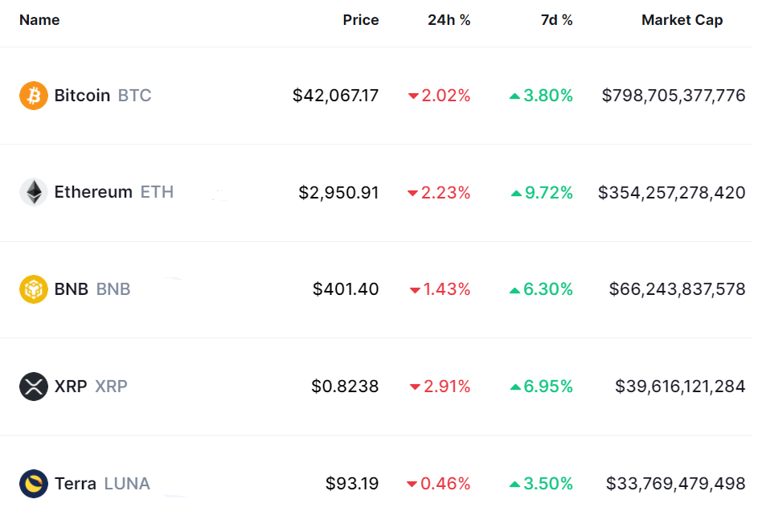Click Bitcoin price $42,067.17

coord(335,96)
